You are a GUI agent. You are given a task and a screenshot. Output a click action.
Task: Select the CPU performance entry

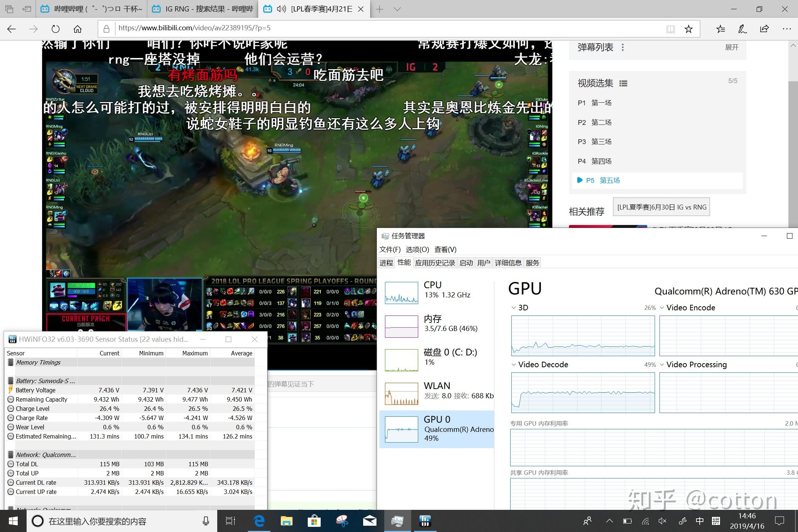point(436,290)
